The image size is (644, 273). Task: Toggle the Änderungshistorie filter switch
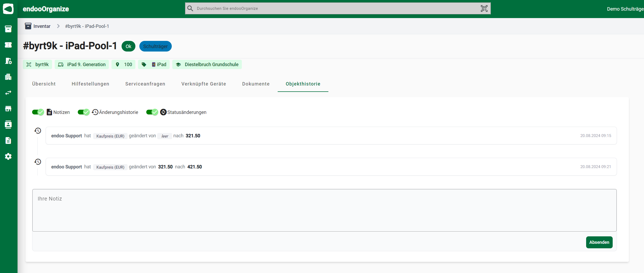tap(84, 112)
